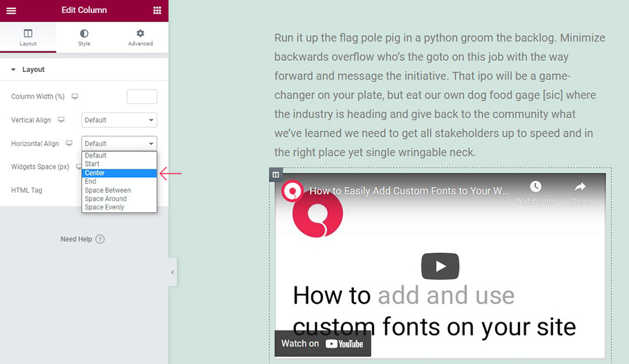Switch to the Style tab
The width and height of the screenshot is (629, 364).
(x=84, y=38)
